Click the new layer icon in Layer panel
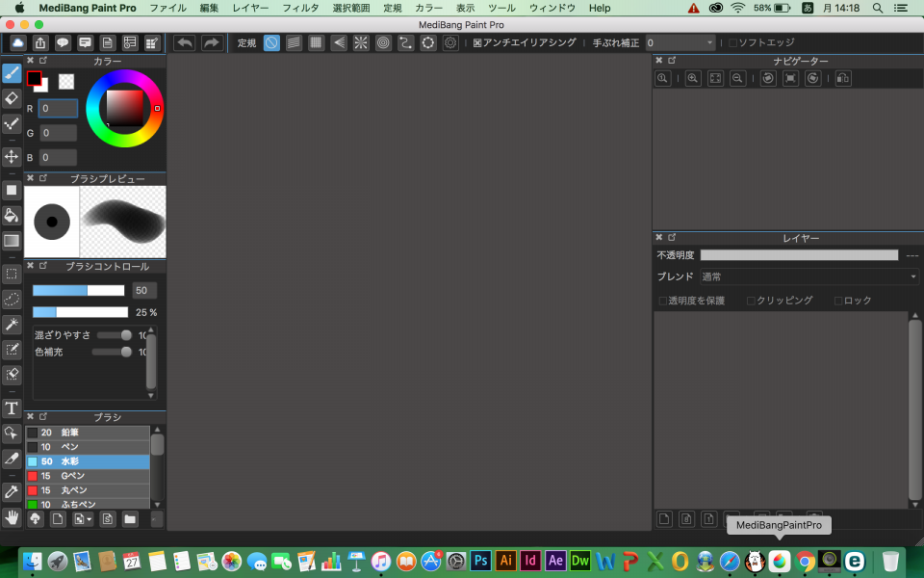Screen dimensions: 924x578 point(664,519)
